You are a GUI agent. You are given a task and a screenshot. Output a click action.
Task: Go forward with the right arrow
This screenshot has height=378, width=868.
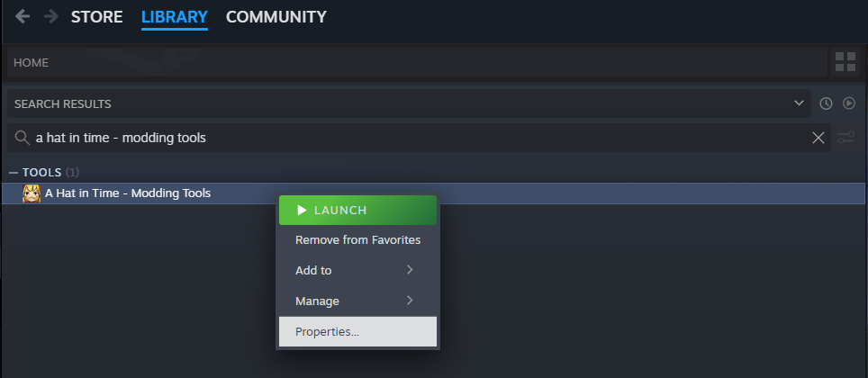pos(51,16)
